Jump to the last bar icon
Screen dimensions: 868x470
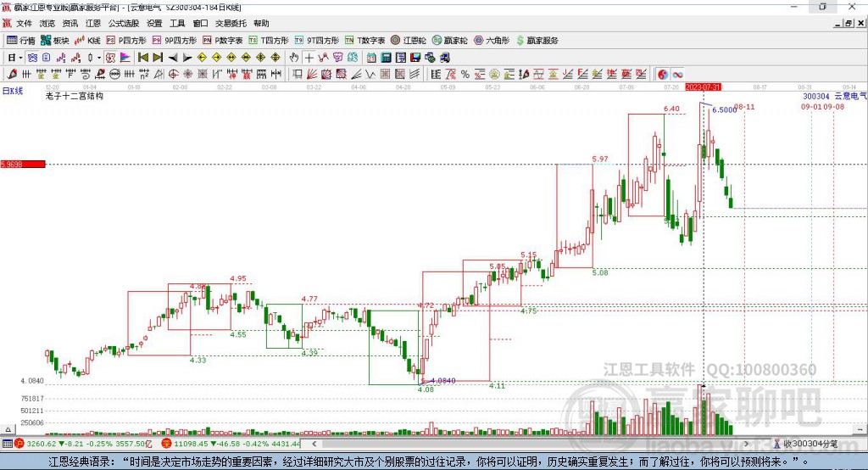pos(158,58)
